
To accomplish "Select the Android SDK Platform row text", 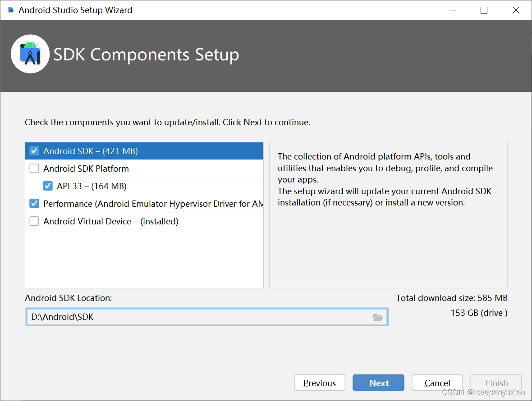I will 86,169.
